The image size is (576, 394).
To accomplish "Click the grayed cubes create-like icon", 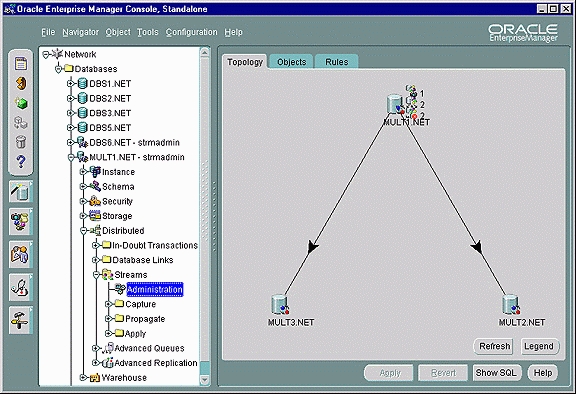I will 21,123.
